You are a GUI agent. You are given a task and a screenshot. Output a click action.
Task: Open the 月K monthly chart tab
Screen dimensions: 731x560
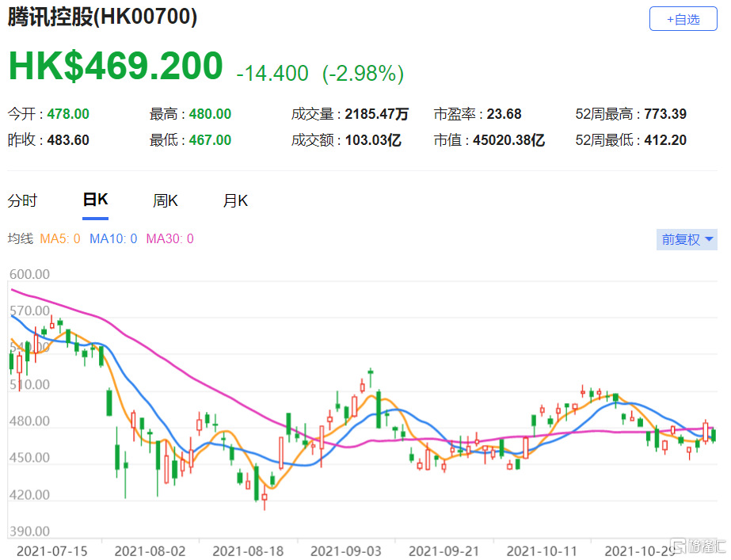(x=235, y=200)
